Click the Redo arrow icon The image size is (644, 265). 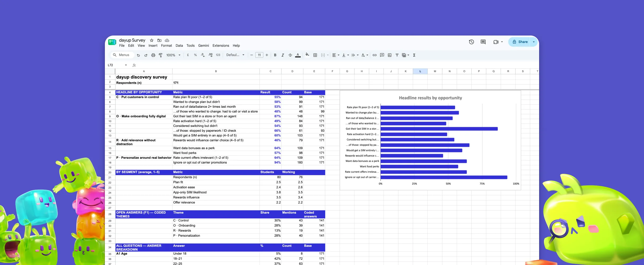click(x=146, y=55)
